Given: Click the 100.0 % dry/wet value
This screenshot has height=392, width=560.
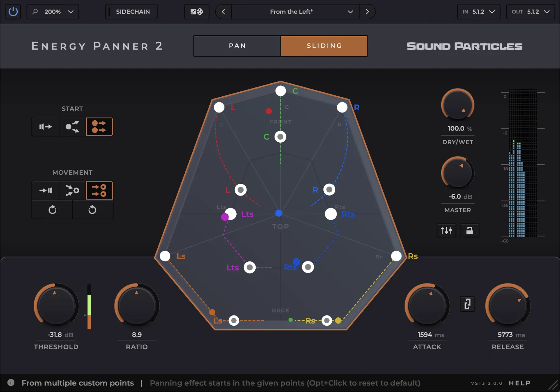Looking at the screenshot, I should [x=460, y=128].
